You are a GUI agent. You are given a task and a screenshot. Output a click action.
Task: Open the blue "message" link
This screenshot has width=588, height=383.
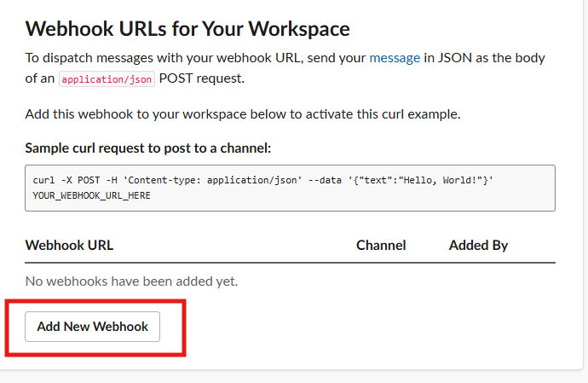tap(395, 58)
